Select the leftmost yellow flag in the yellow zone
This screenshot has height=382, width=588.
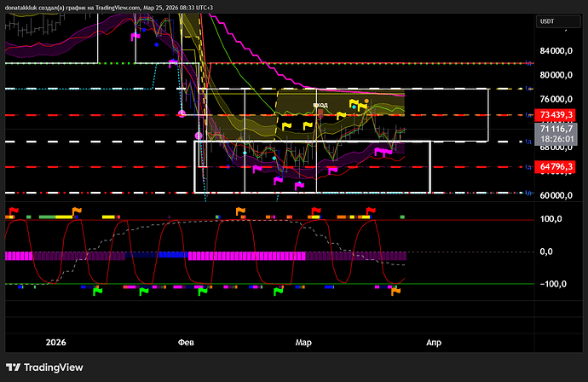[285, 126]
